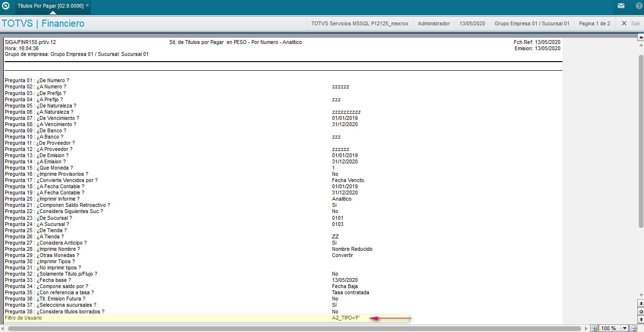This screenshot has width=644, height=332.
Task: Open the 100 % zoom dropdown
Action: point(624,328)
